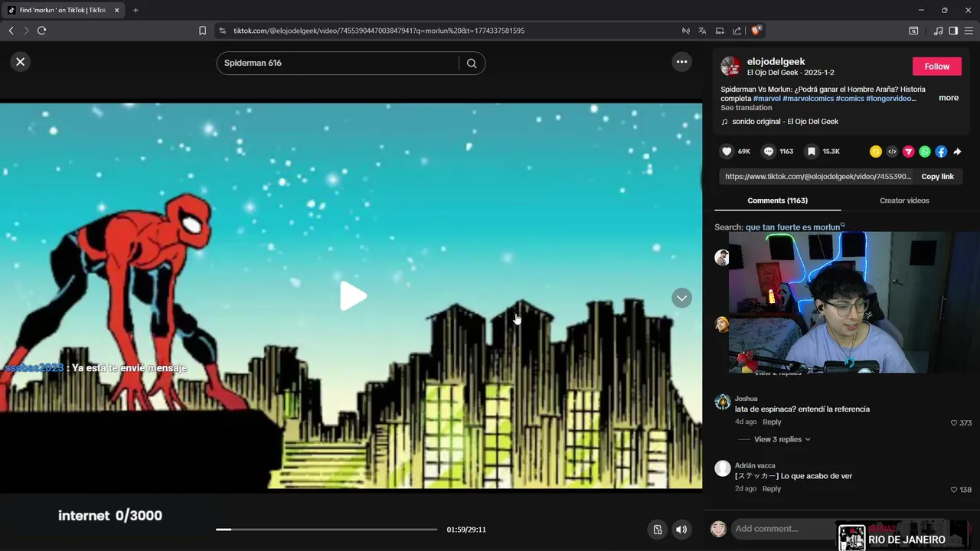
Task: Open the music playlist icon in browser toolbar
Action: [x=938, y=31]
